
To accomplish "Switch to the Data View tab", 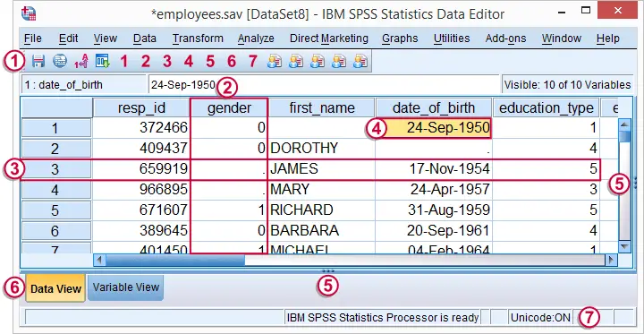I will coord(55,288).
